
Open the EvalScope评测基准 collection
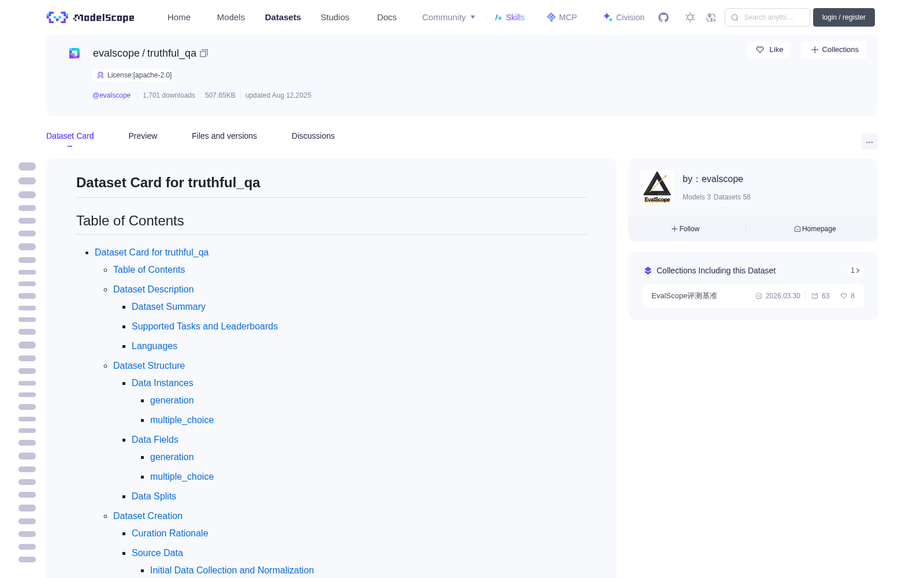click(753, 296)
